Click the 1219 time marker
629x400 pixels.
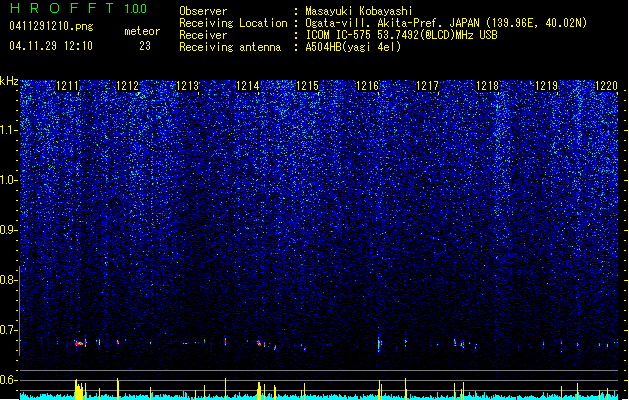tap(547, 86)
